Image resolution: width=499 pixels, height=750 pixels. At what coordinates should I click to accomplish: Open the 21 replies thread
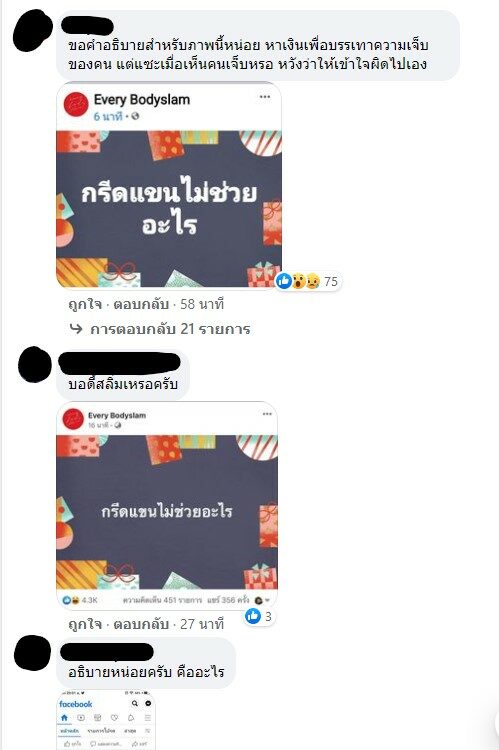click(170, 329)
